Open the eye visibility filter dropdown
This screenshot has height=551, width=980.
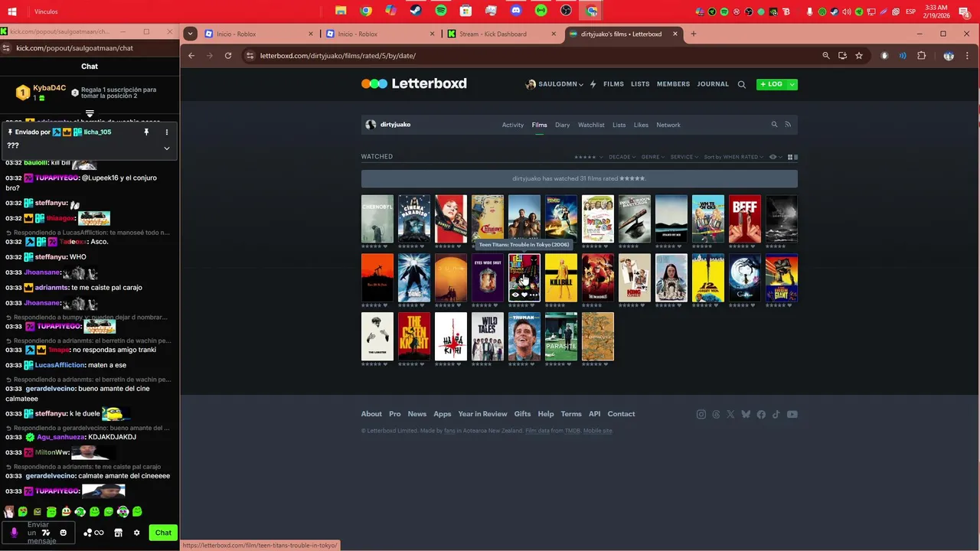(776, 157)
